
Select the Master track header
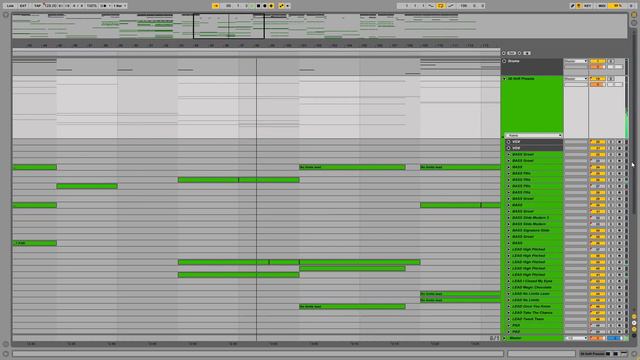(x=532, y=338)
